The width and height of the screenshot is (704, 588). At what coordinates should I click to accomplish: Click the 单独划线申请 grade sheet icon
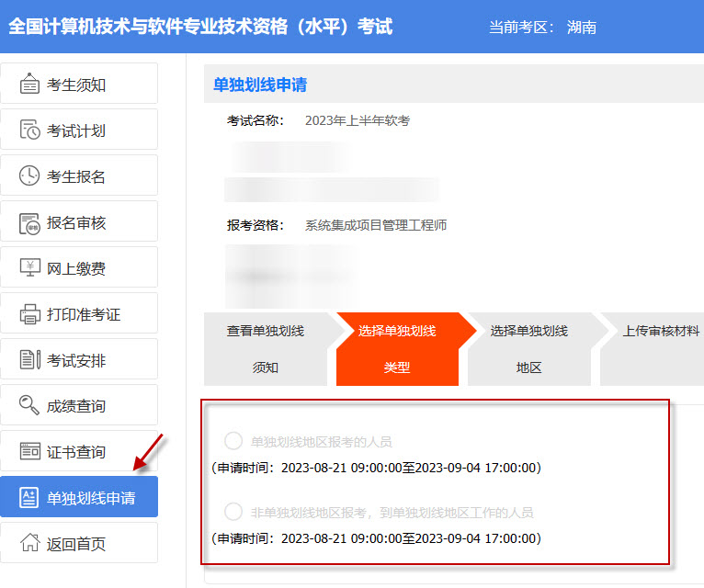tap(28, 497)
